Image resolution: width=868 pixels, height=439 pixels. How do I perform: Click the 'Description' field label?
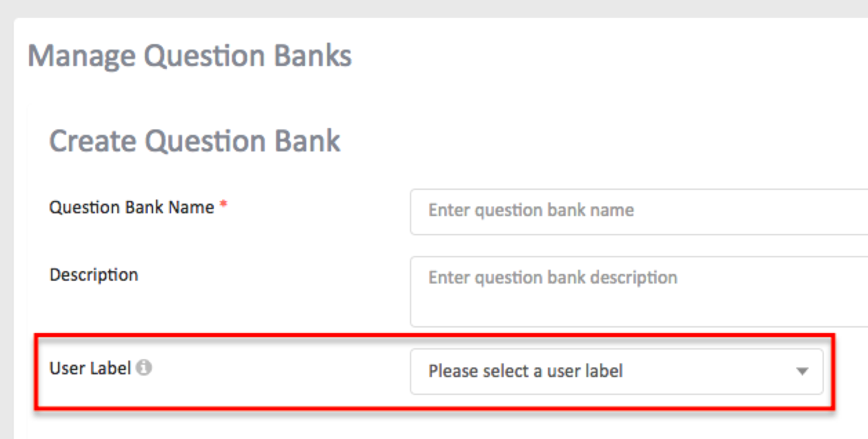(94, 275)
